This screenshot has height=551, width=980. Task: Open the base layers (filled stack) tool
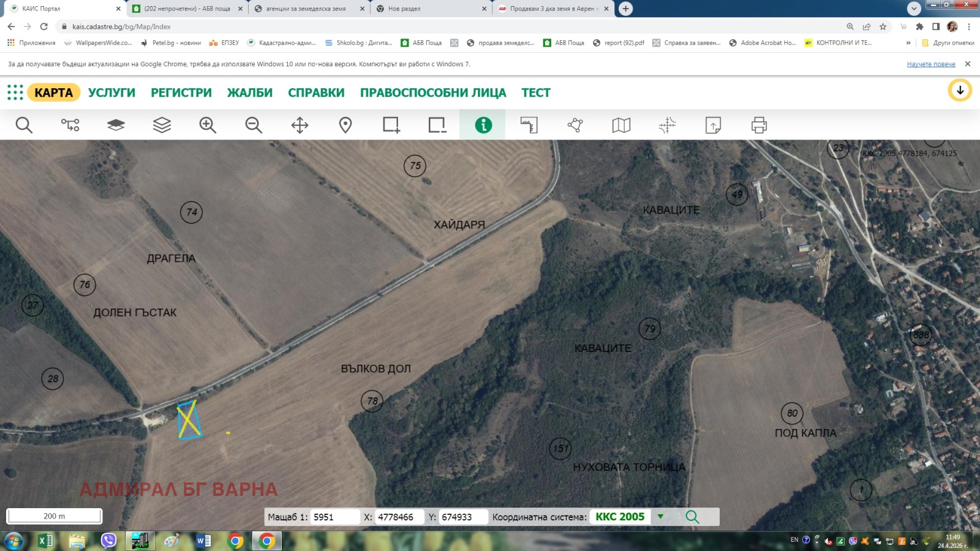coord(116,125)
